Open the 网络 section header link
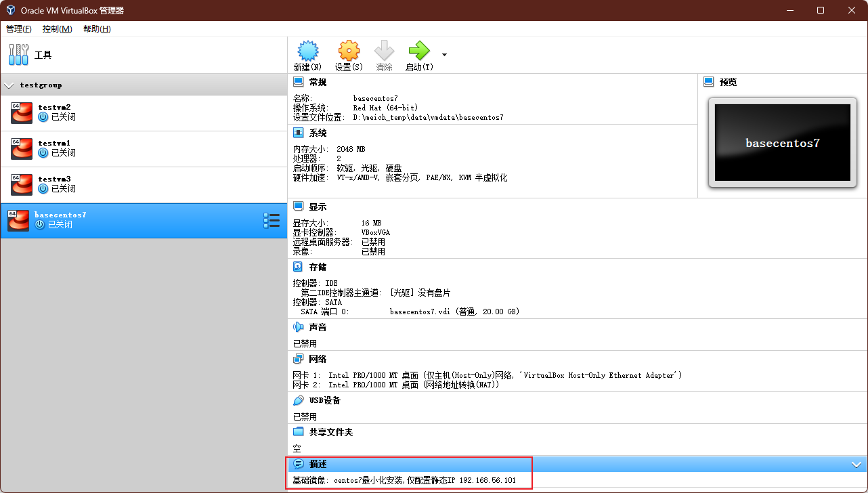Viewport: 868px width, 493px height. [x=318, y=359]
